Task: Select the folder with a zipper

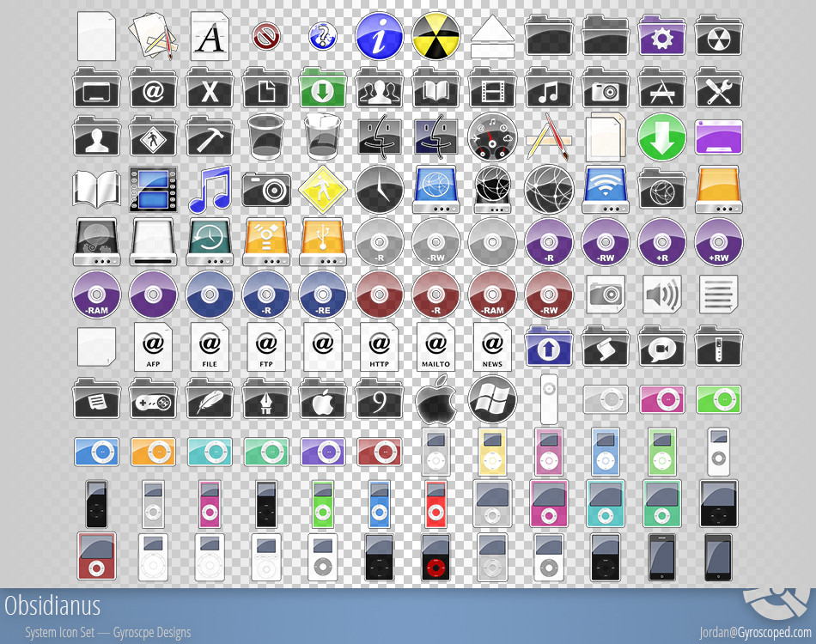Action: [719, 346]
